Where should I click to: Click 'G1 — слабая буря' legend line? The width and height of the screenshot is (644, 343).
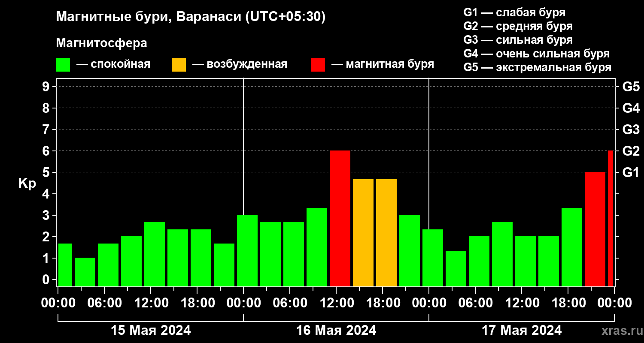click(514, 12)
